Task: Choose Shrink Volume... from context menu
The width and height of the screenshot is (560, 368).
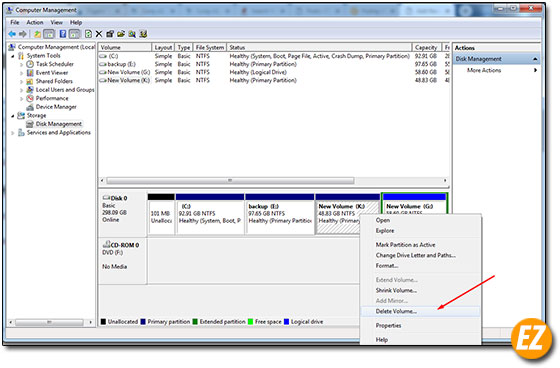Action: tap(420, 290)
